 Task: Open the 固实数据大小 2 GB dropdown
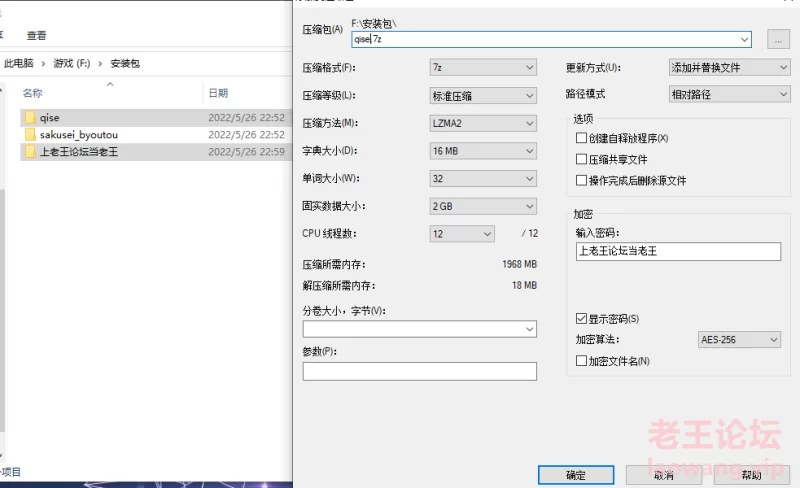click(x=483, y=206)
